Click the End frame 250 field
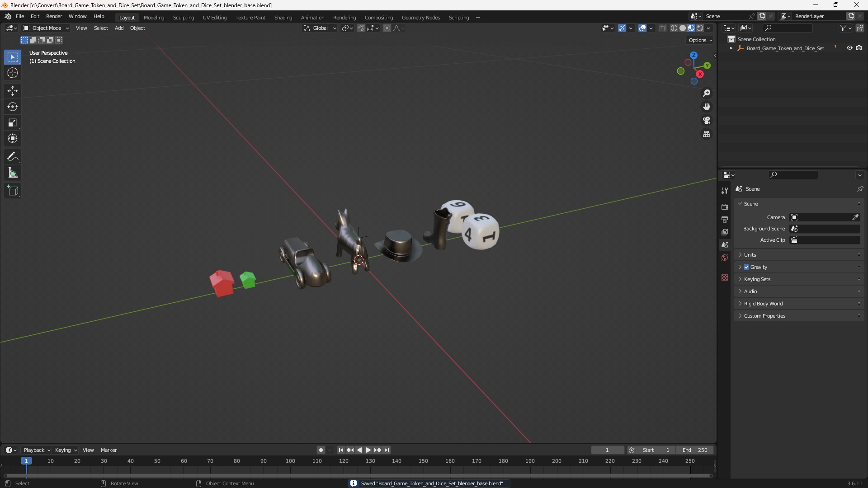The width and height of the screenshot is (868, 488). coord(695,450)
